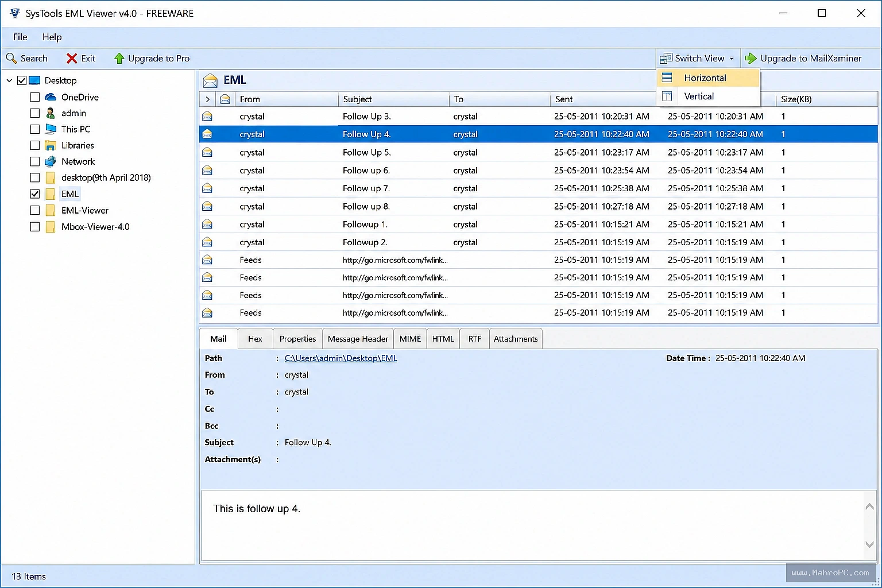Select the Mbox-Viewer-4.0 tree item

click(95, 227)
